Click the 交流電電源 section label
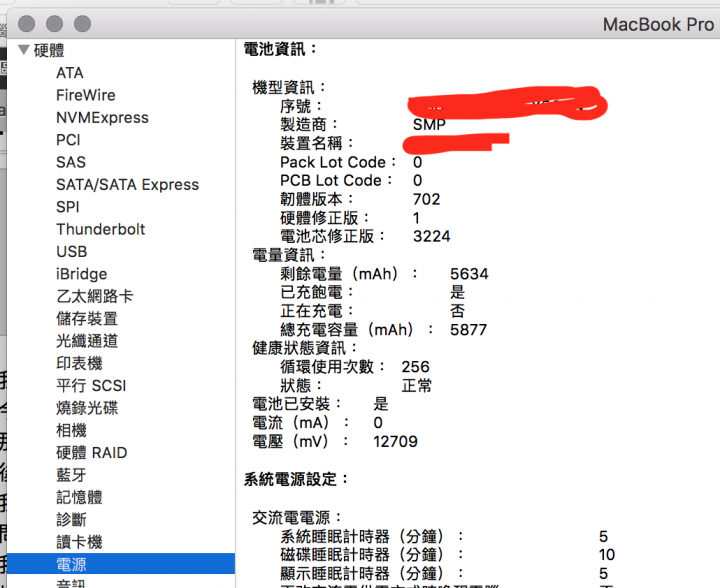The height and width of the screenshot is (588, 720). click(296, 518)
